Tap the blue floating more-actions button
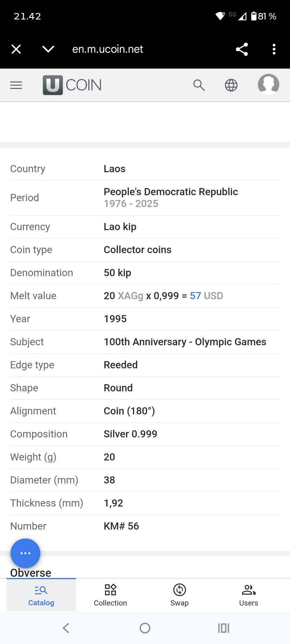 [x=25, y=553]
